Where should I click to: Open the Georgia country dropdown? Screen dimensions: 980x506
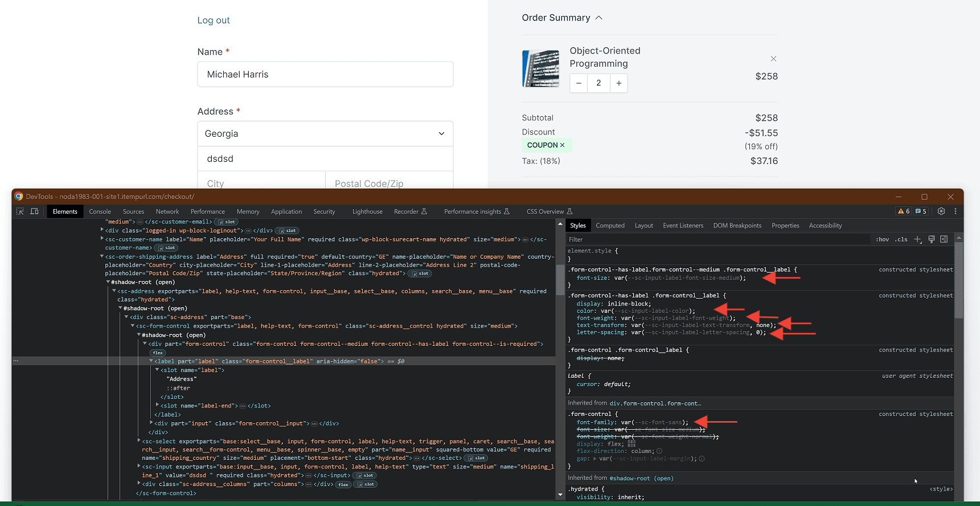pyautogui.click(x=325, y=134)
